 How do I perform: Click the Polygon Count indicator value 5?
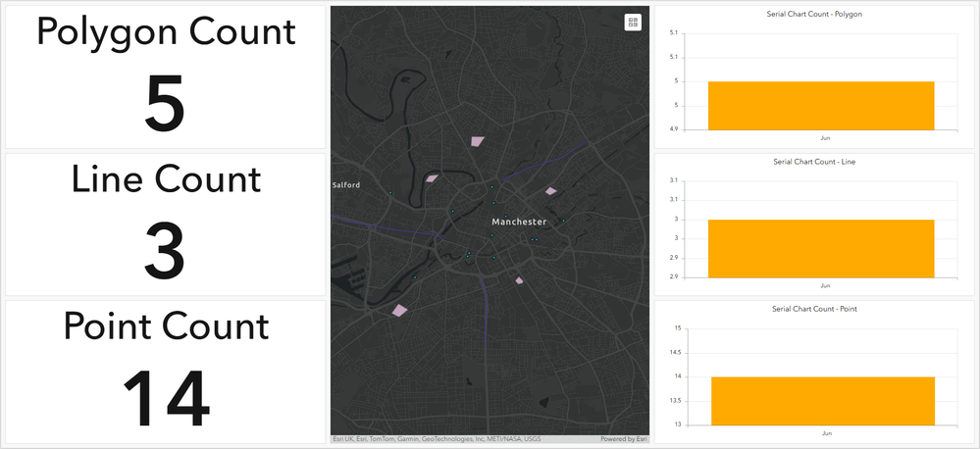165,105
